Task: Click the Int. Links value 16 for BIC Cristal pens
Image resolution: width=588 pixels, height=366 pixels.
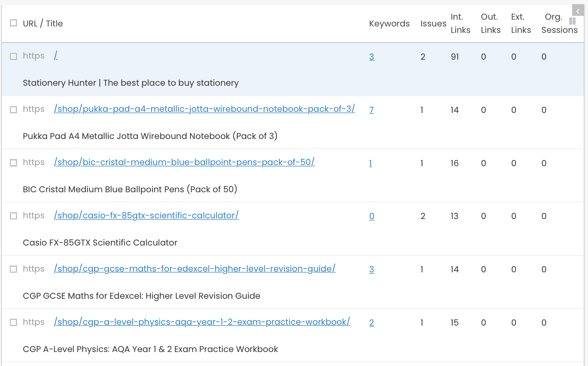Action: coord(455,163)
